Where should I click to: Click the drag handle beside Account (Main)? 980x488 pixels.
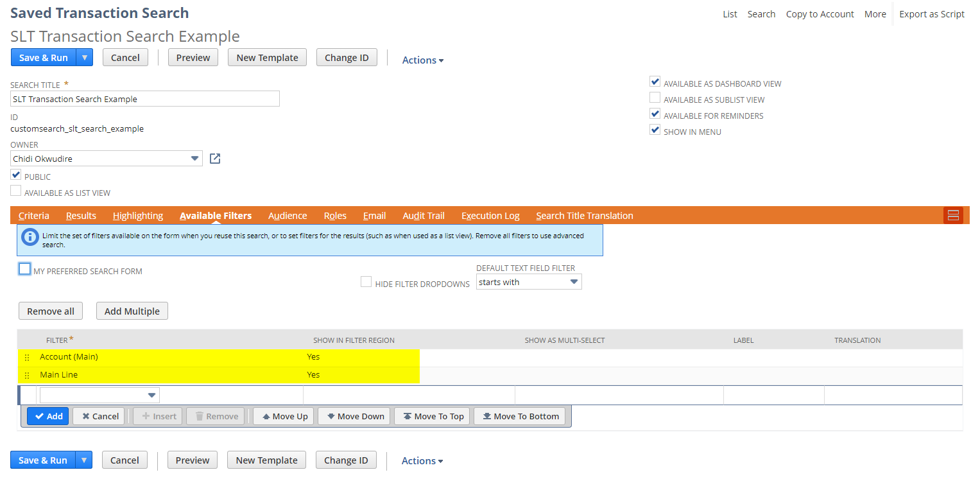(26, 357)
